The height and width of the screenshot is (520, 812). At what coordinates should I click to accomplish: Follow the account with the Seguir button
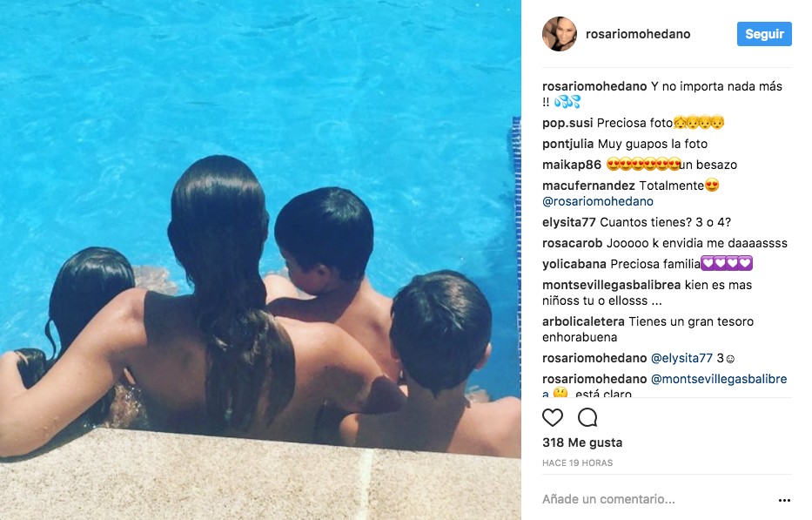(764, 34)
